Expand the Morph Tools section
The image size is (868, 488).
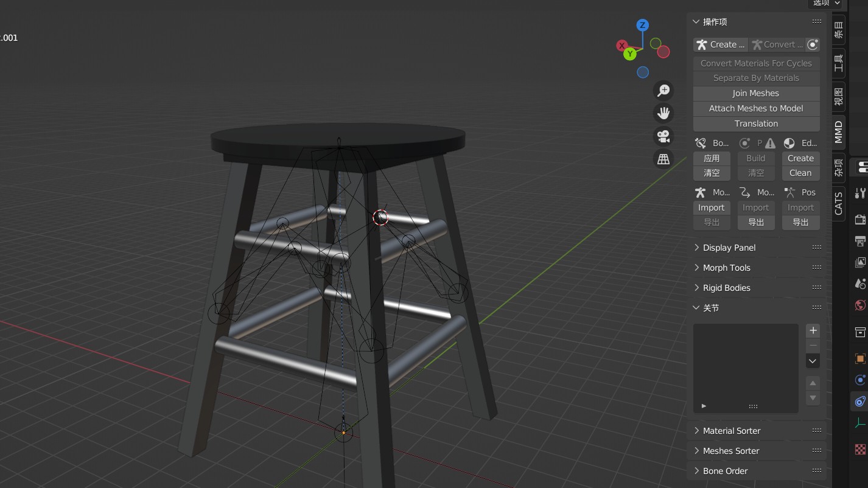pos(726,268)
